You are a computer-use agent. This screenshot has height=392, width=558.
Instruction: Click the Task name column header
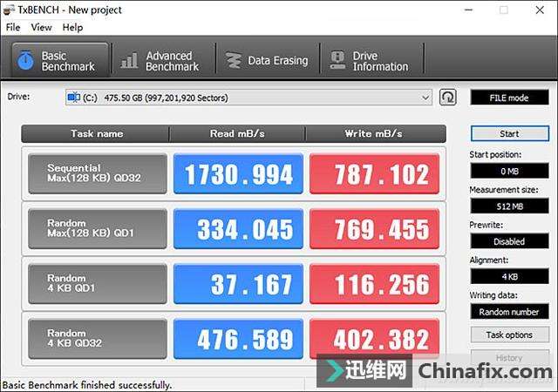click(x=95, y=134)
